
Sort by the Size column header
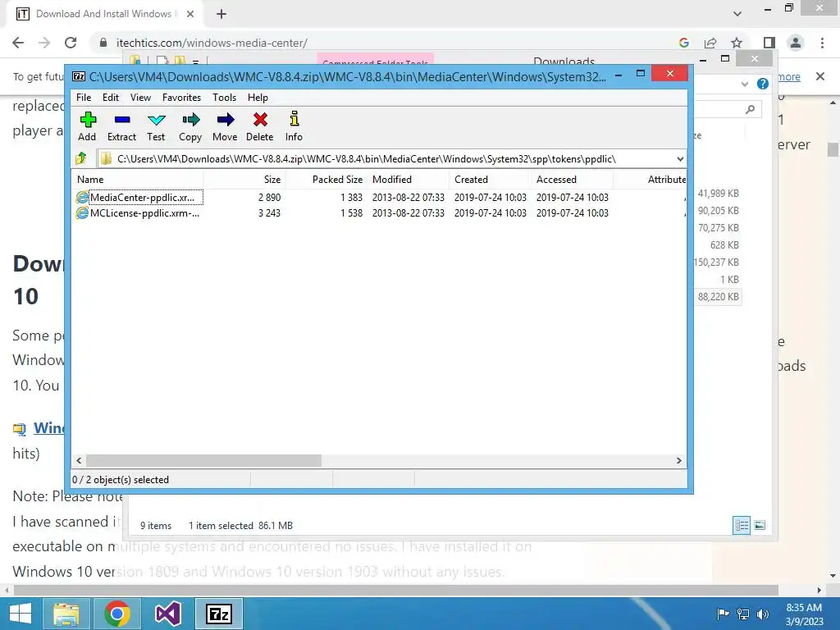pyautogui.click(x=244, y=180)
